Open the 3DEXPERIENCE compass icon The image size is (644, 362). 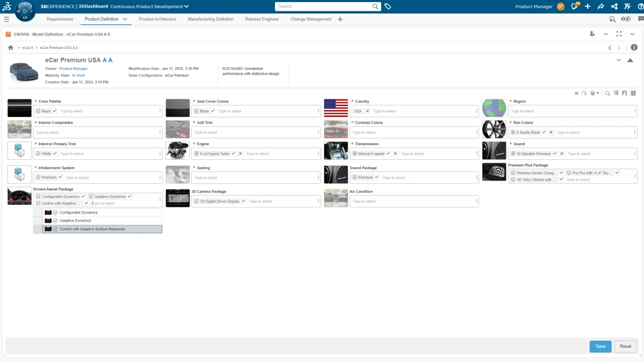coord(25,11)
